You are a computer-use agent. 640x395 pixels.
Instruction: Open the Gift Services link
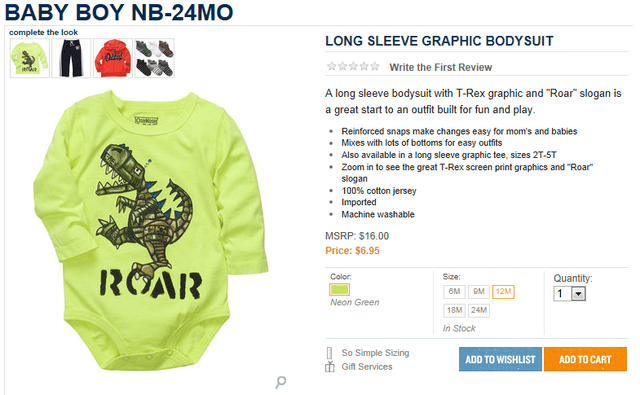point(367,367)
